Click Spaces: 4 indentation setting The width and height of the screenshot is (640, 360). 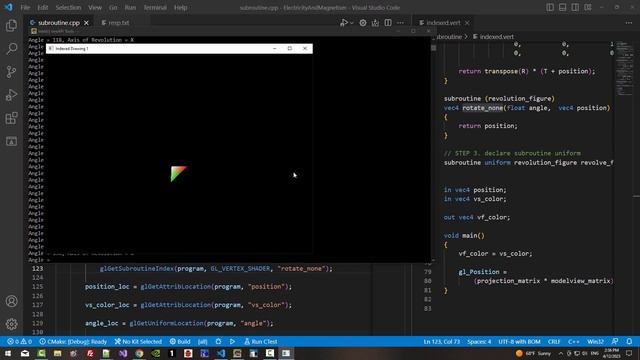(x=479, y=342)
